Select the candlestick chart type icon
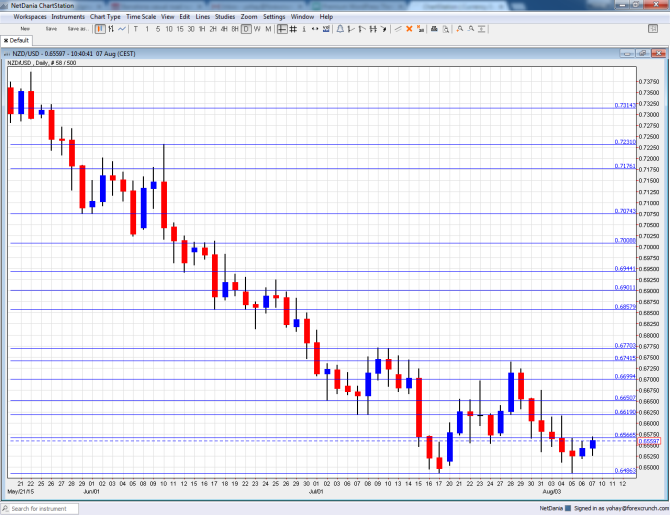This screenshot has width=670, height=515. (x=98, y=29)
